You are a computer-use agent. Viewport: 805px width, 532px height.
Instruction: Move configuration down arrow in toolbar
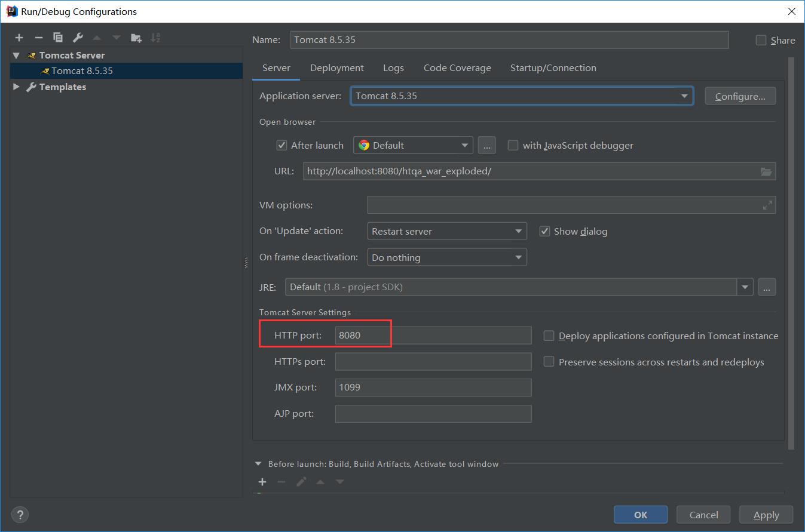[x=117, y=38]
